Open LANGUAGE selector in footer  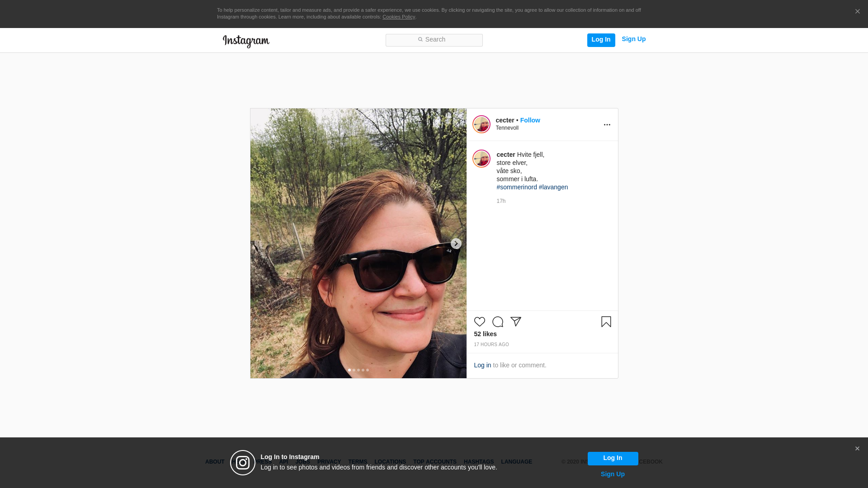pyautogui.click(x=516, y=462)
